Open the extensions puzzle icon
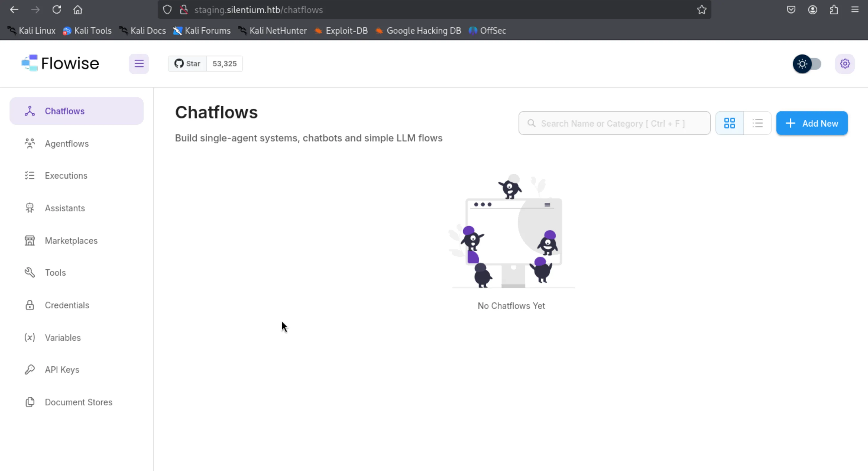The height and width of the screenshot is (471, 868). [834, 10]
